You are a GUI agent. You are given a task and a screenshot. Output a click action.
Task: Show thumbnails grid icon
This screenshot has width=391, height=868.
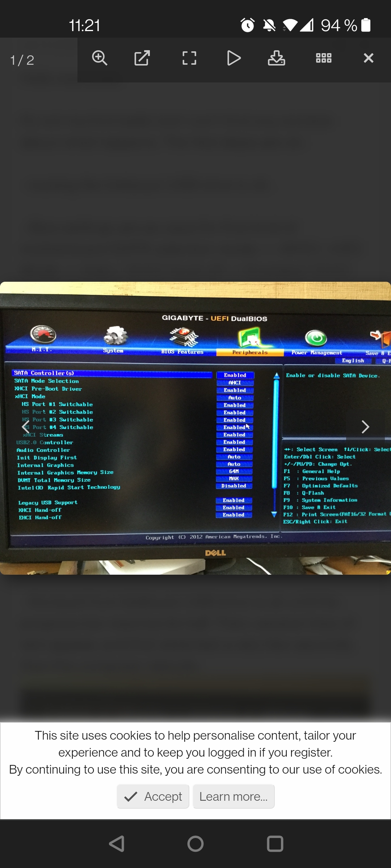(324, 58)
